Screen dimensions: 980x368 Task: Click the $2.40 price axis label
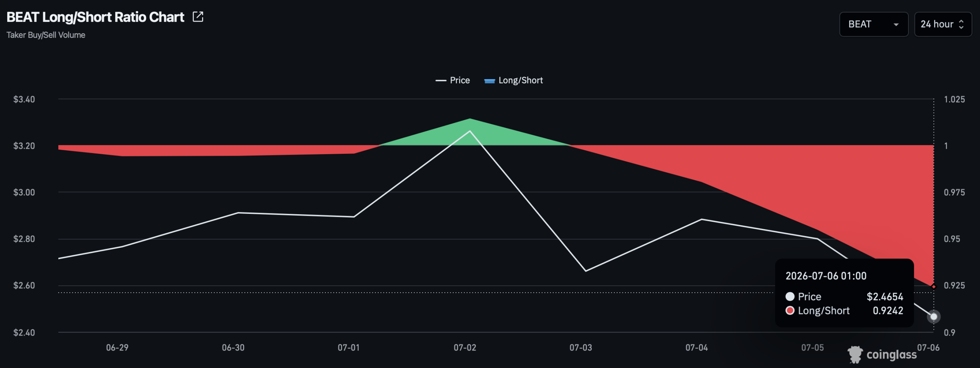(24, 333)
